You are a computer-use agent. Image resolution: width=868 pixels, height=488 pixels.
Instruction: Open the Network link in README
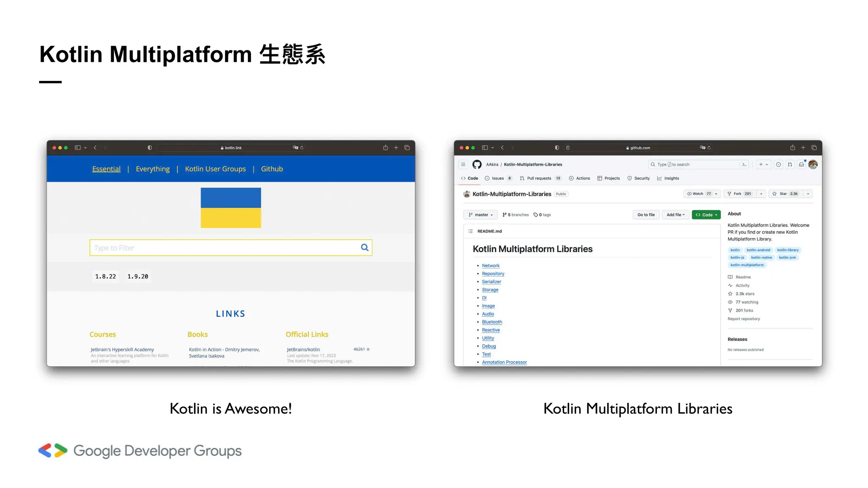point(491,266)
